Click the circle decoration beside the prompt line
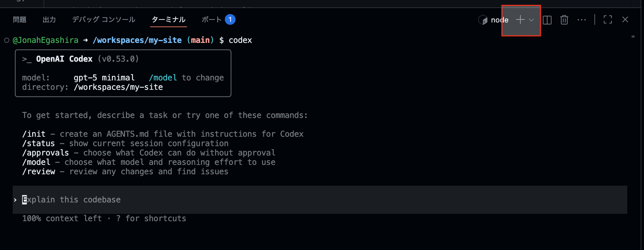The image size is (644, 250). (x=6, y=40)
